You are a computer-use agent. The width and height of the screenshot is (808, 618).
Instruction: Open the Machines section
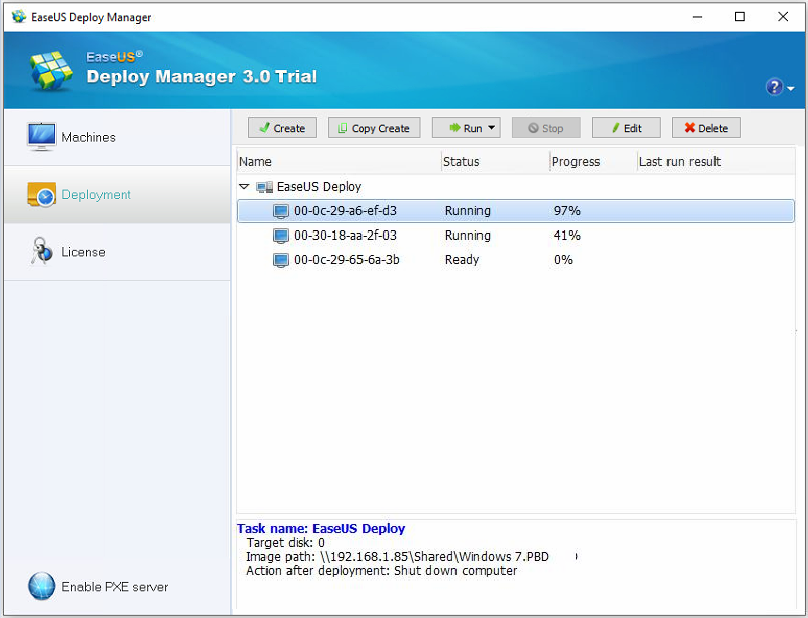tap(117, 137)
